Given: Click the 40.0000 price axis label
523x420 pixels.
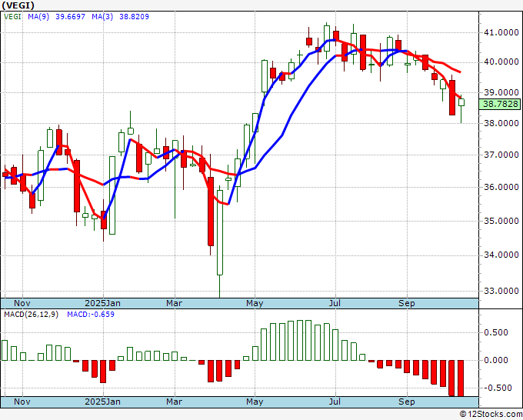Looking at the screenshot, I should 501,62.
